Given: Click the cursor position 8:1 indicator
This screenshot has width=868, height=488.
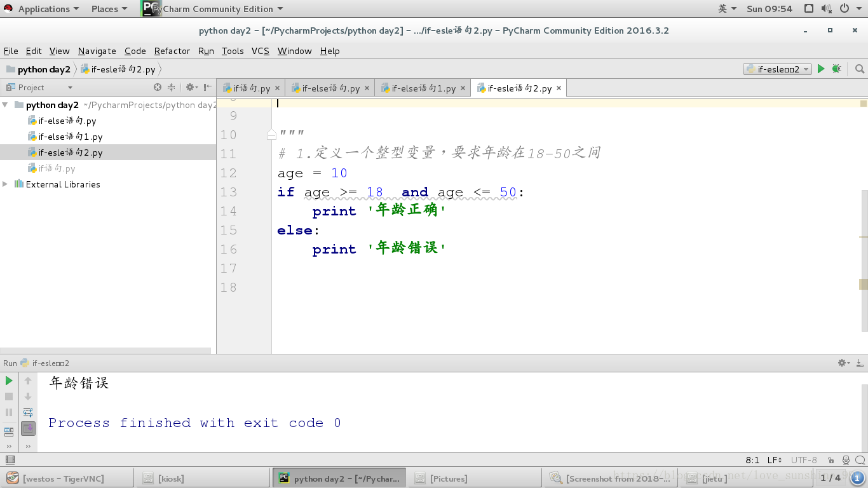Looking at the screenshot, I should pos(752,460).
